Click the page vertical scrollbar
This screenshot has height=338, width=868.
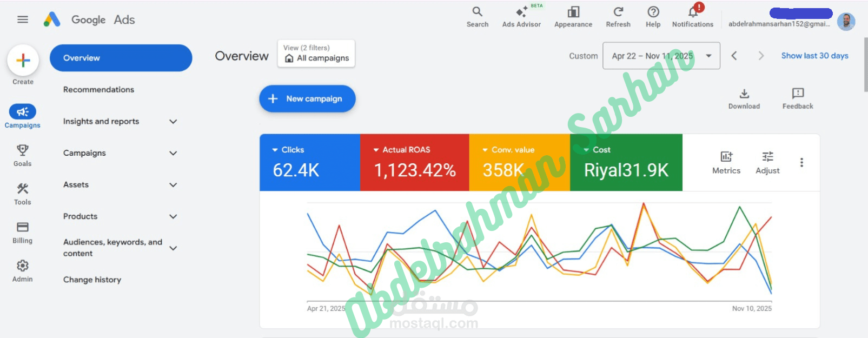(x=865, y=65)
